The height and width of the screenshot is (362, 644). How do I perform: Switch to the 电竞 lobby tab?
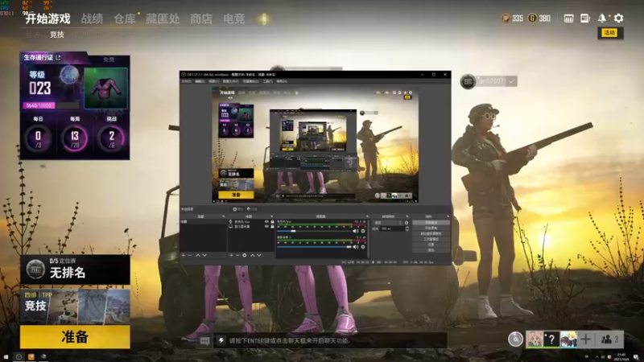tap(234, 19)
